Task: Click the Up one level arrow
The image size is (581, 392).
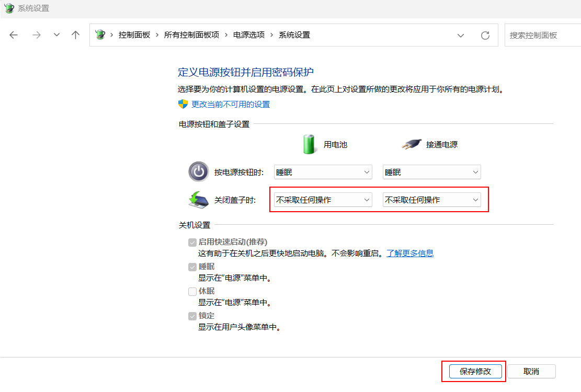Action: tap(75, 35)
